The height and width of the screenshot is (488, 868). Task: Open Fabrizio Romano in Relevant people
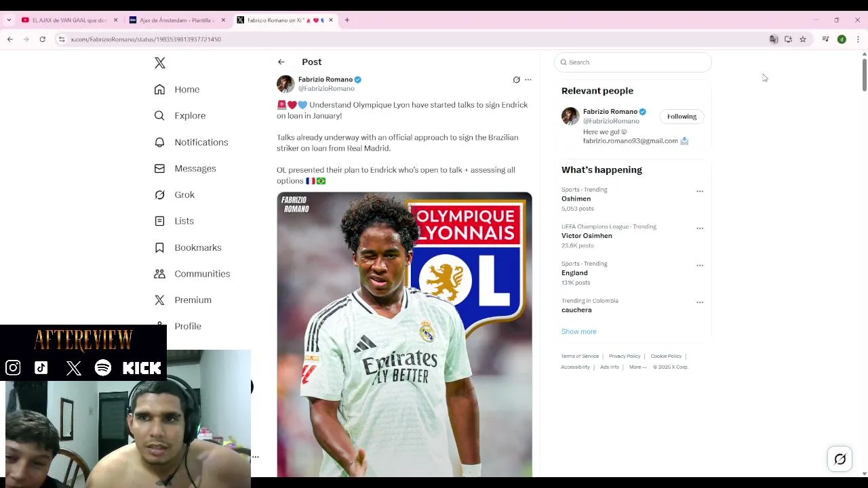[x=610, y=112]
